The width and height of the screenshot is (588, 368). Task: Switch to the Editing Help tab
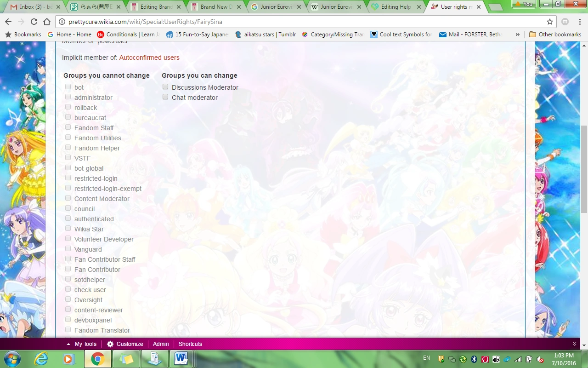395,7
